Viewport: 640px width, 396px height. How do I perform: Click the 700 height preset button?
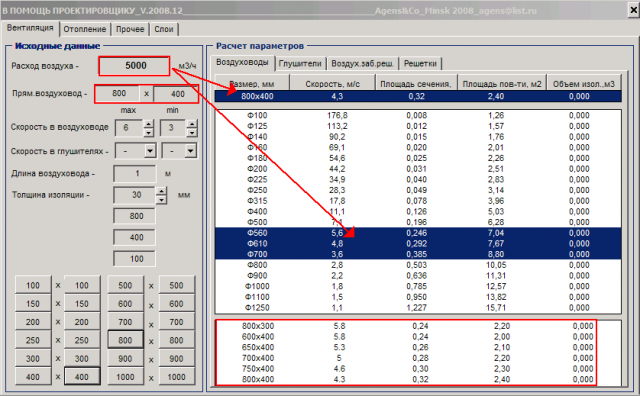point(176,322)
